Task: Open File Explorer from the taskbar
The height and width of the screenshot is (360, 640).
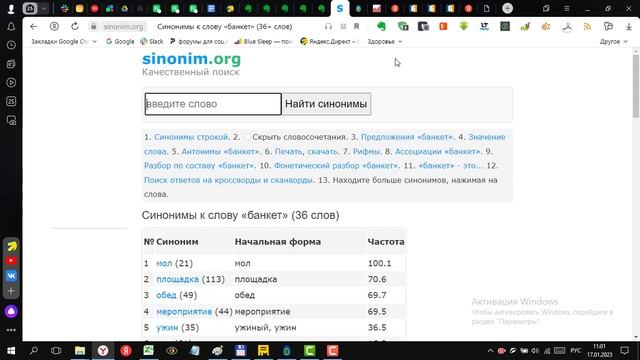Action: click(80, 351)
